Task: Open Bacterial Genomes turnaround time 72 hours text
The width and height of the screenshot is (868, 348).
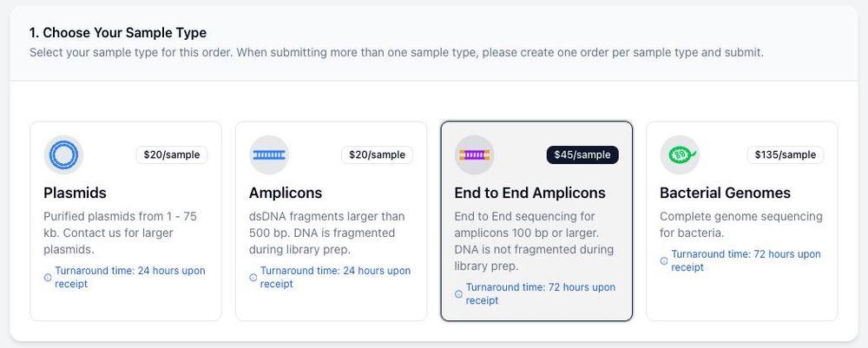Action: tap(746, 260)
